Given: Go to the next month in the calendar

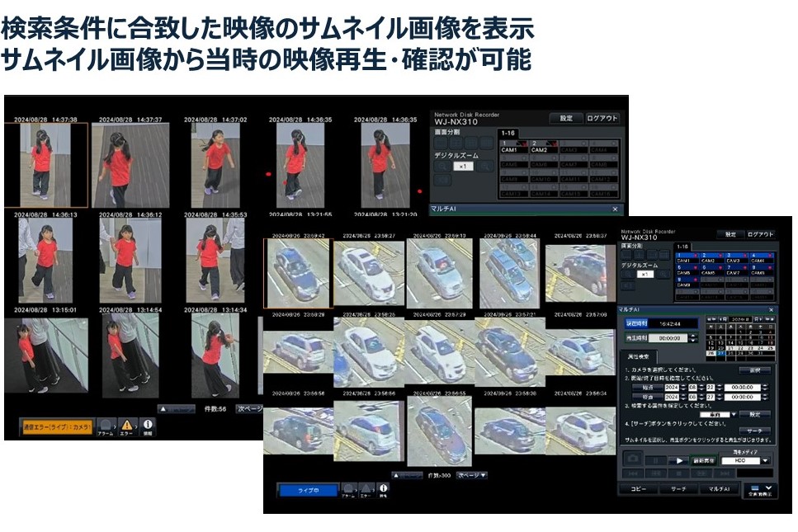Looking at the screenshot, I should click(758, 319).
